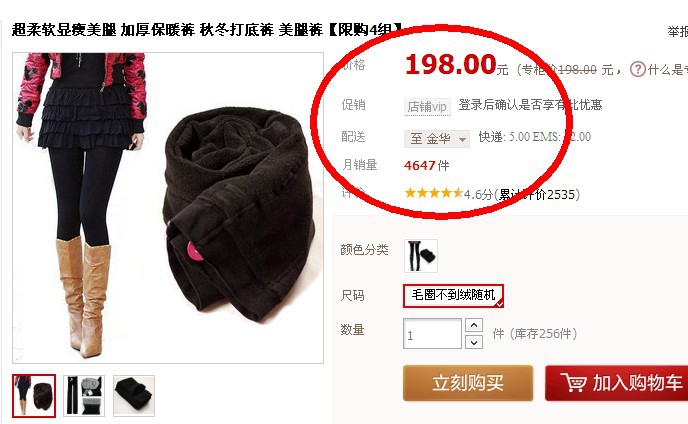Screen dimensions: 688x424
Task: Select first thumbnail with model and leggings
Action: [34, 395]
